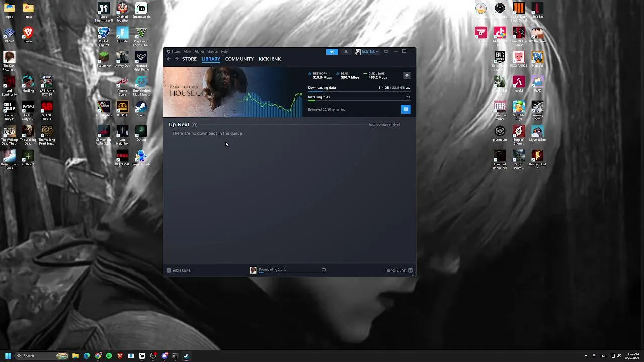Open Spotify from the taskbar

coord(109,356)
